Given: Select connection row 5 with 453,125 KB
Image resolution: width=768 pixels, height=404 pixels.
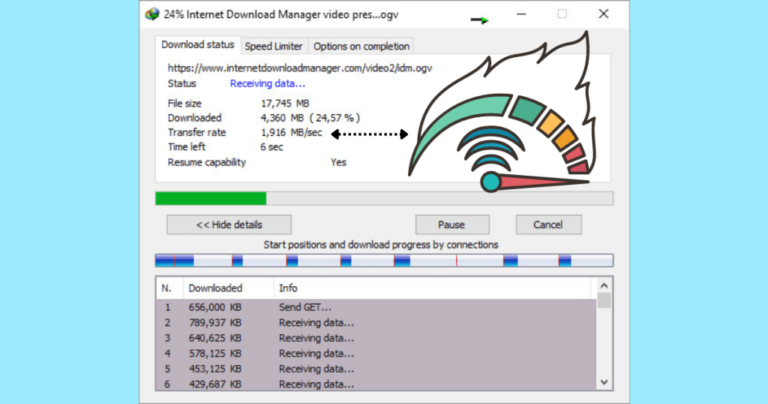Looking at the screenshot, I should pos(376,369).
